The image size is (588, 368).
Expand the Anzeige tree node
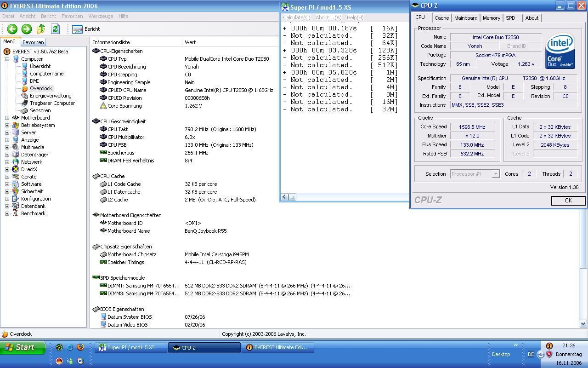(7, 140)
